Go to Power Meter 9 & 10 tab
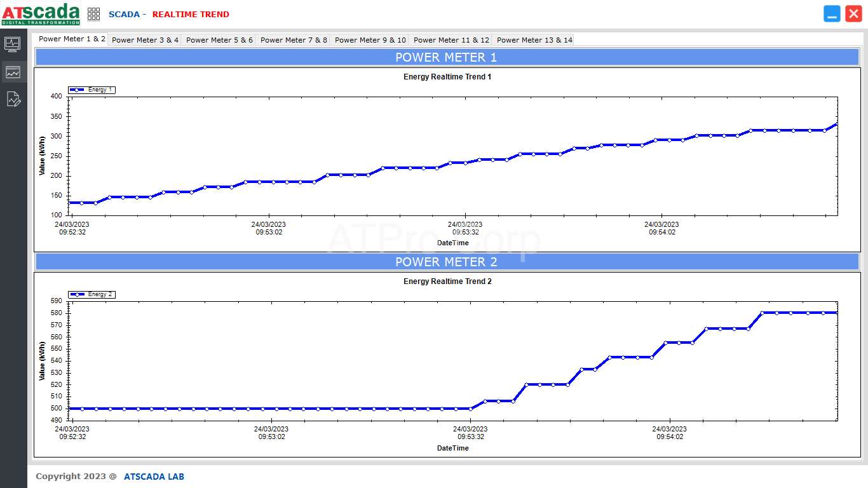 point(370,40)
